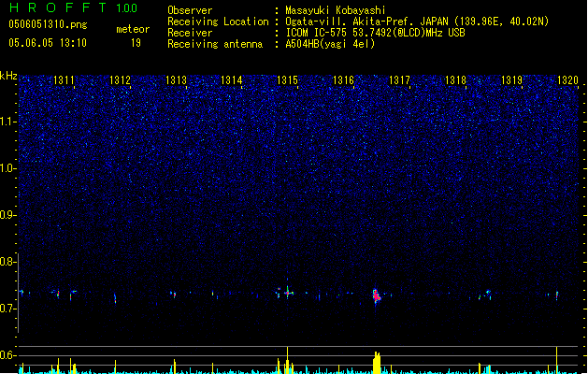This screenshot has height=374, width=588.
Task: Click time marker 1316
Action: tap(343, 80)
